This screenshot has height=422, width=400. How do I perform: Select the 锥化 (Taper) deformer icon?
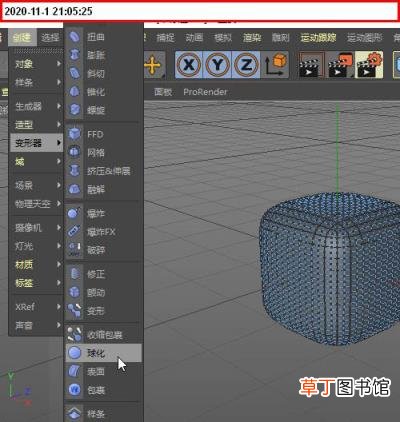(74, 91)
